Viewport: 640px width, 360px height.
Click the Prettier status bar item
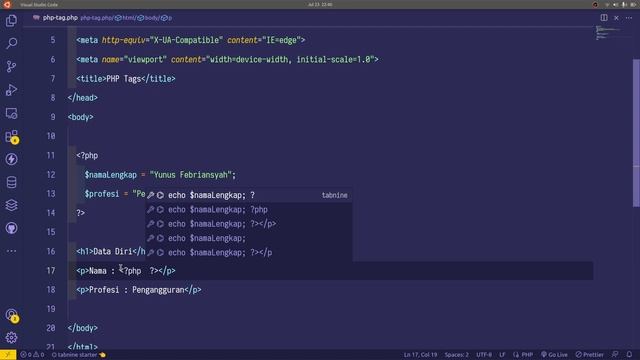[589, 355]
